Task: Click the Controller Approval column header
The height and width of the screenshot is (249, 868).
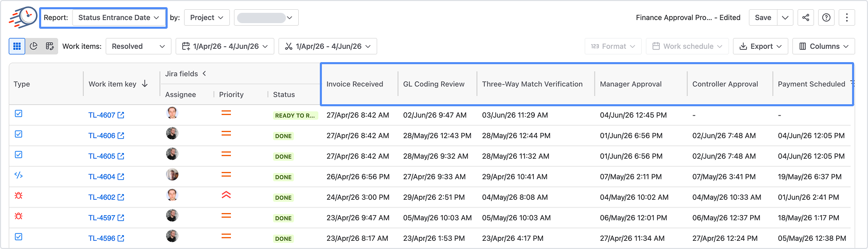Action: point(725,84)
